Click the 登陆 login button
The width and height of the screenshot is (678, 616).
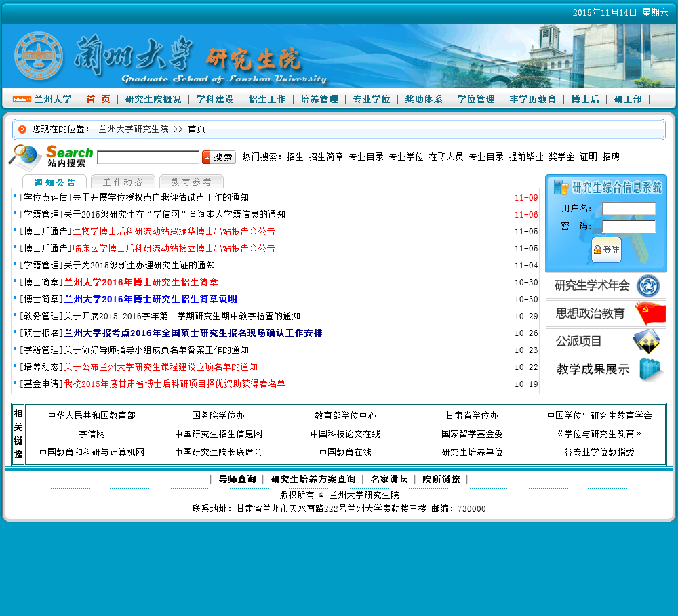pos(606,249)
